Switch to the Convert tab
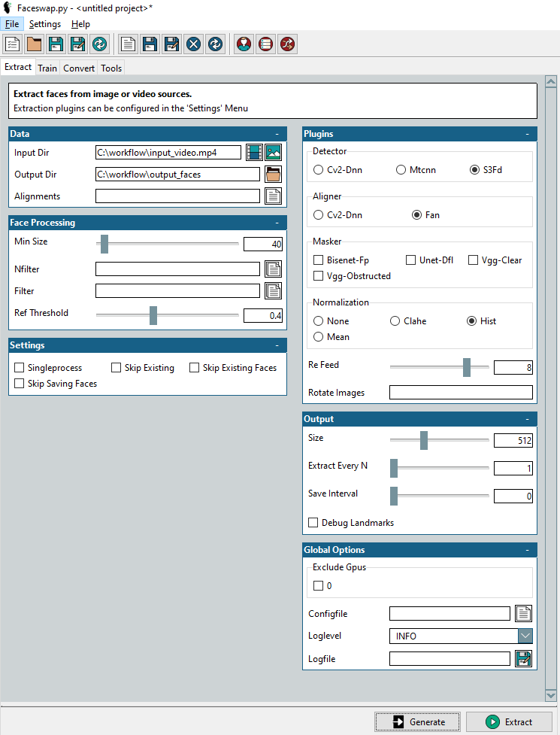Screen dimensions: 560x735 tap(79, 68)
